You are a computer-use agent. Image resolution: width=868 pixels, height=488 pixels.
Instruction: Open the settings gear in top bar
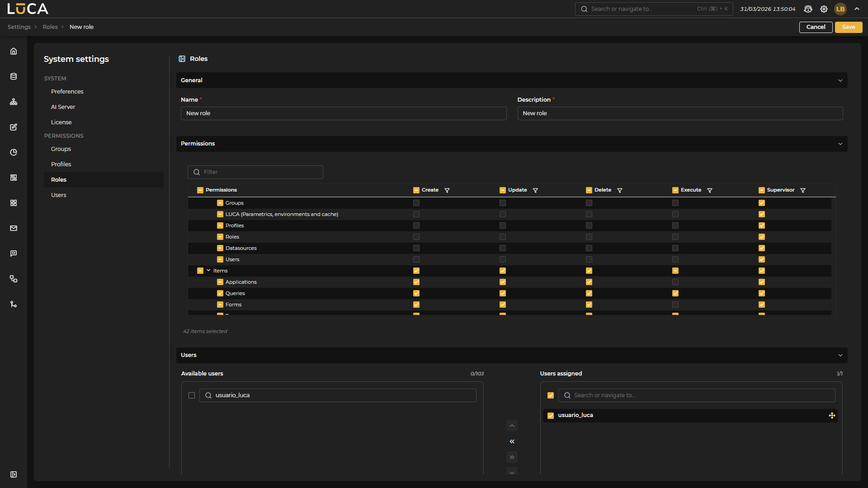pos(824,9)
